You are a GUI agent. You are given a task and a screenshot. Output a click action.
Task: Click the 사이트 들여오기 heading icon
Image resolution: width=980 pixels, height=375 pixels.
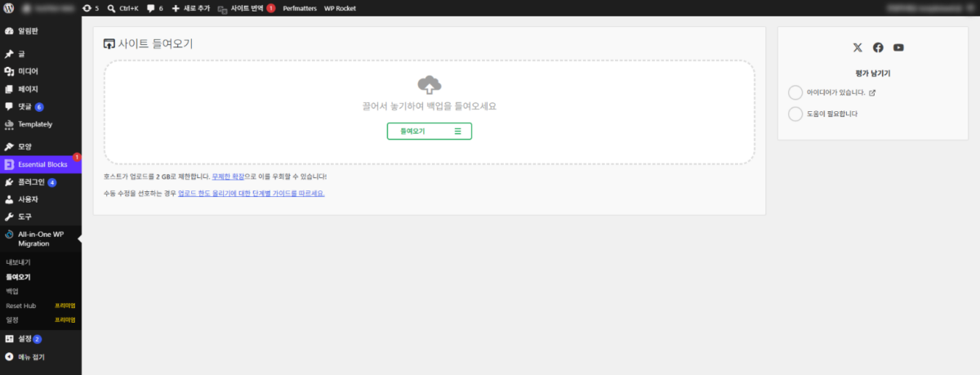pyautogui.click(x=109, y=44)
